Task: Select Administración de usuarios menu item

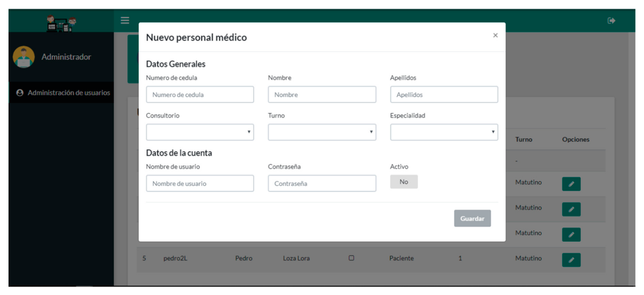Action: click(x=63, y=93)
